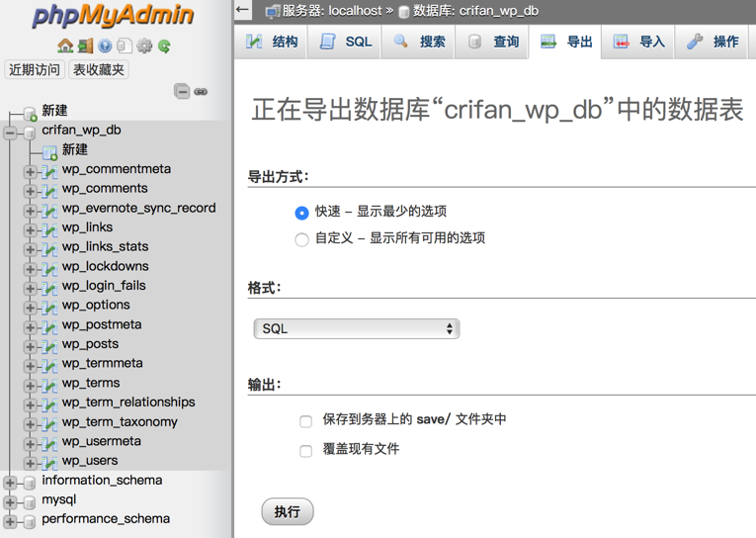This screenshot has width=756, height=538.
Task: Click wp_comments table browse icon
Action: [x=48, y=191]
